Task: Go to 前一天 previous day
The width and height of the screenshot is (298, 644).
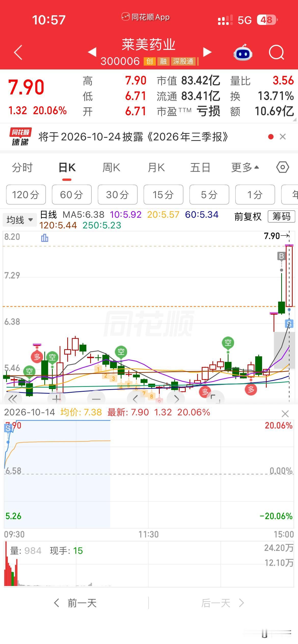Action: [x=75, y=603]
